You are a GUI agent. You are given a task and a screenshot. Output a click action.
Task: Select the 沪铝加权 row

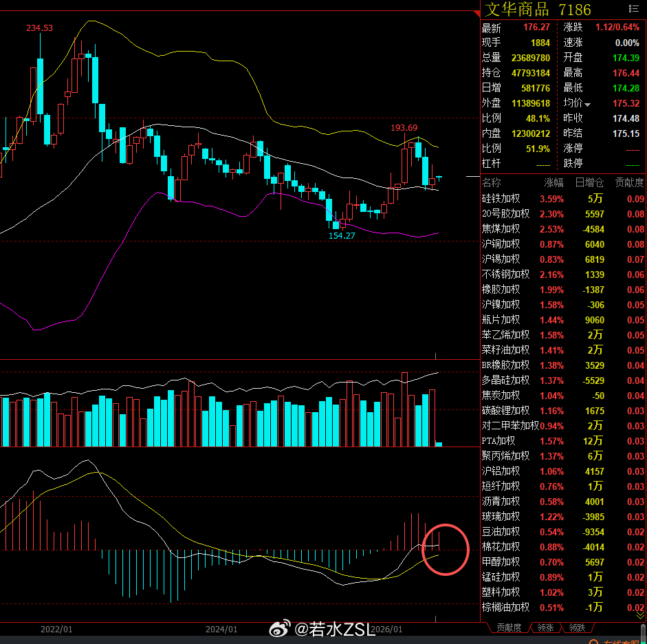563,471
